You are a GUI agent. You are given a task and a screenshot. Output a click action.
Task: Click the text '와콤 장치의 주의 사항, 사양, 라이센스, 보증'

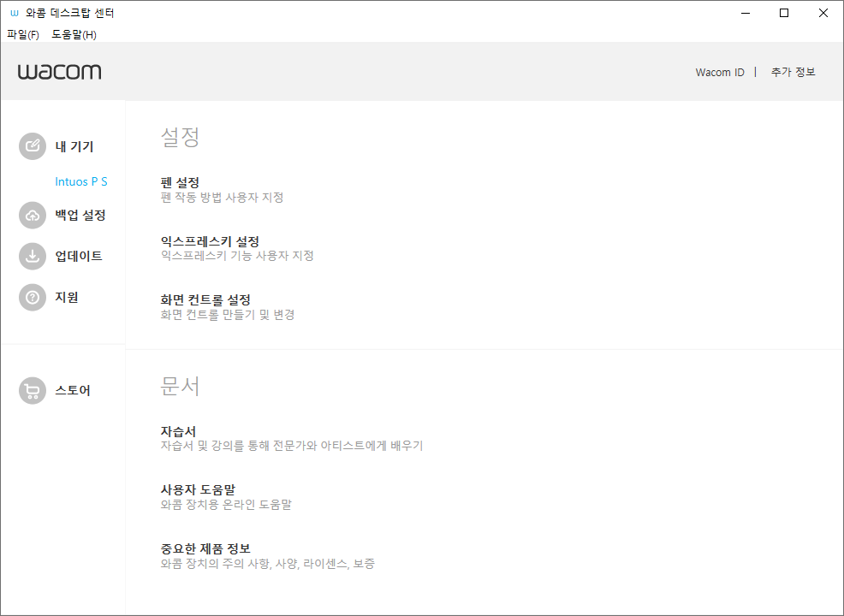pos(268,564)
